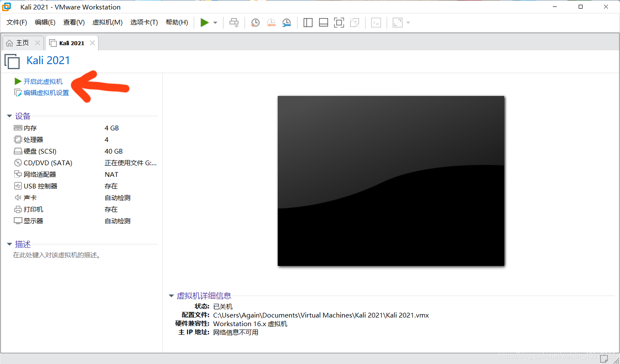Click the Kali 2021 VM title heading
The width and height of the screenshot is (620, 364).
(x=48, y=60)
